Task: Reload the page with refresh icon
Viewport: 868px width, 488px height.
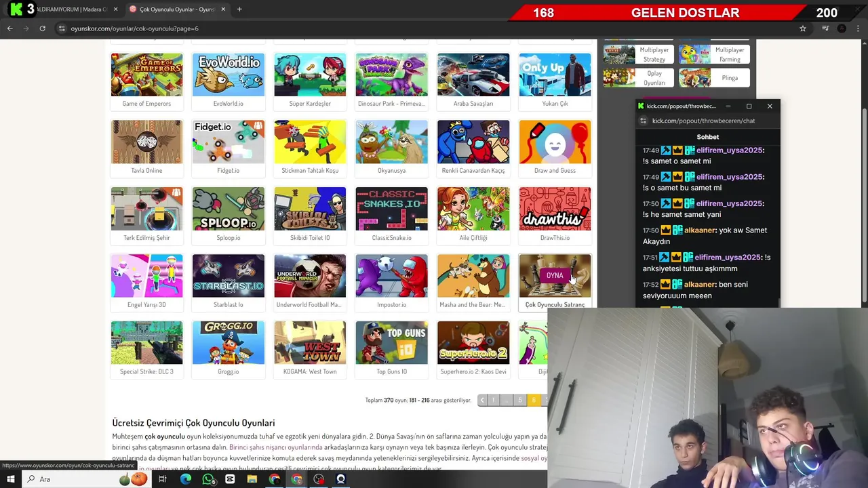Action: point(42,28)
